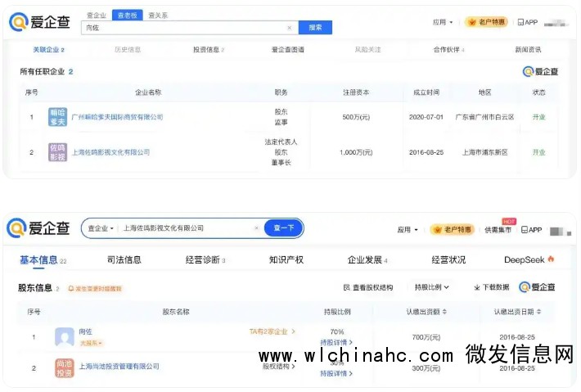
Task: Open the 上海尚池投资 company logo icon
Action: click(65, 368)
